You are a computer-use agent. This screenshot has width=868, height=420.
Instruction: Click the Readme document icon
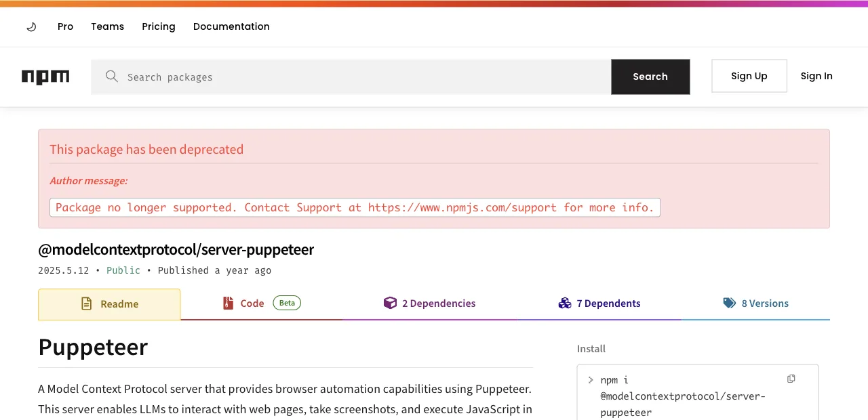pos(86,303)
